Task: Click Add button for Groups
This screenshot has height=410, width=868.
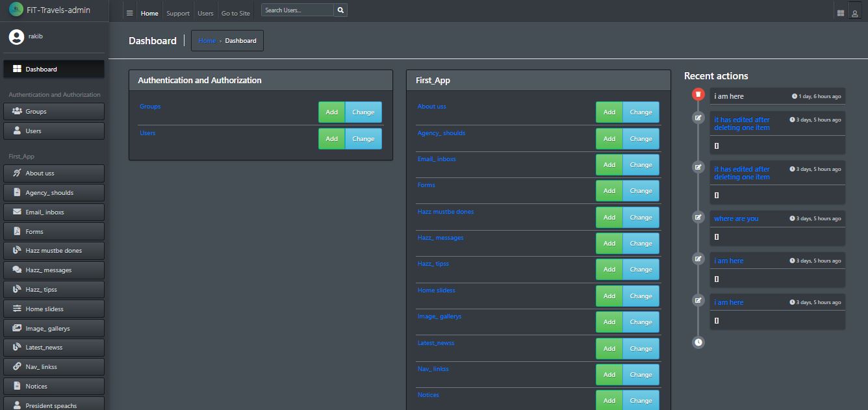Action: [x=331, y=112]
